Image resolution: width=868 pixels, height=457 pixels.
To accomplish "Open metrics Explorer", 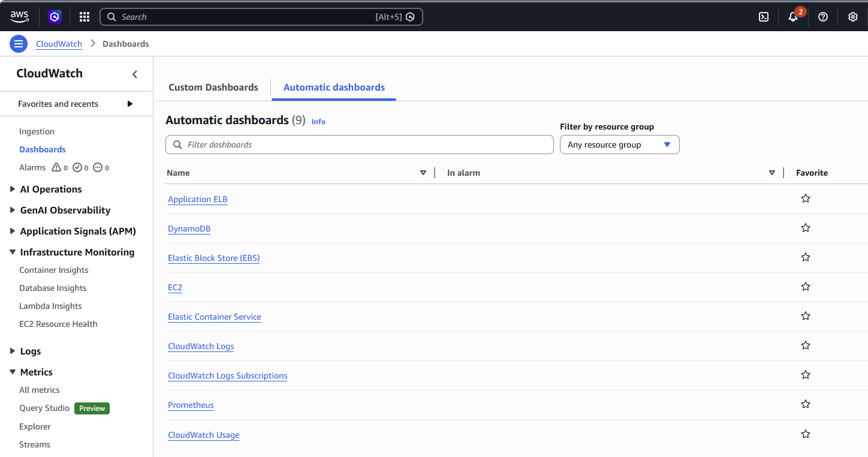I will point(35,426).
